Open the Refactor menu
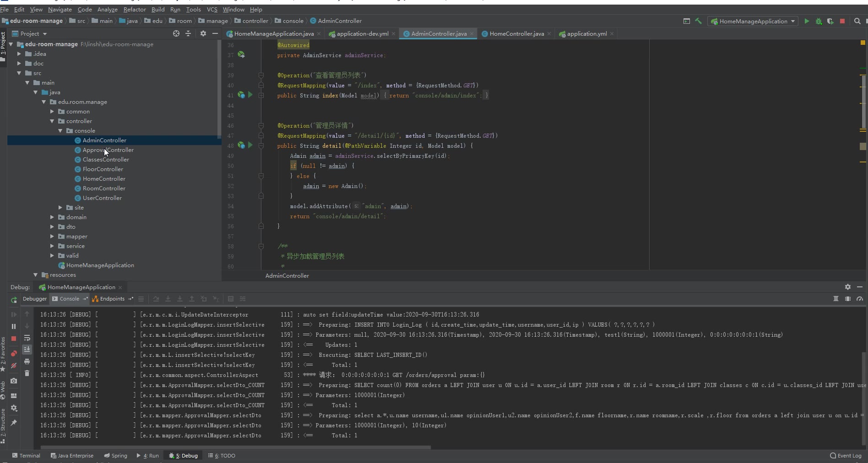868x463 pixels. pos(134,9)
